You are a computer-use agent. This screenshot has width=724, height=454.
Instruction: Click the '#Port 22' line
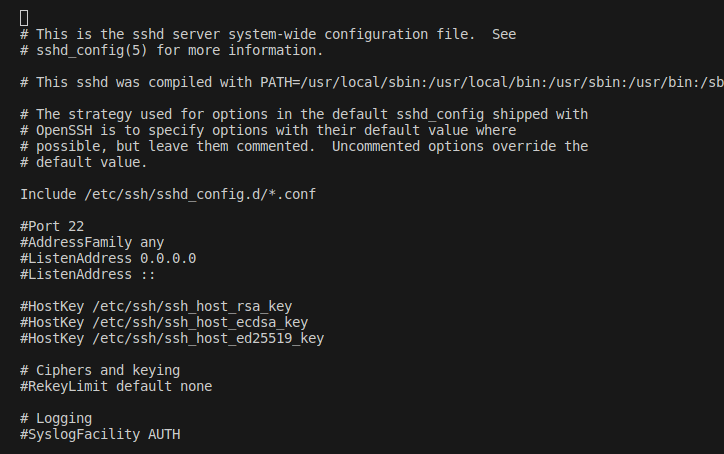coord(53,226)
